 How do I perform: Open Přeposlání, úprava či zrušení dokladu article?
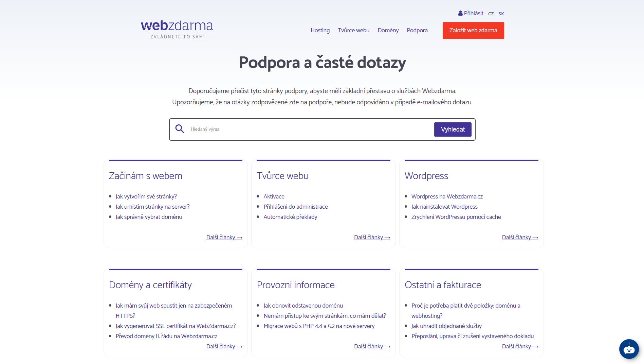[x=473, y=336]
